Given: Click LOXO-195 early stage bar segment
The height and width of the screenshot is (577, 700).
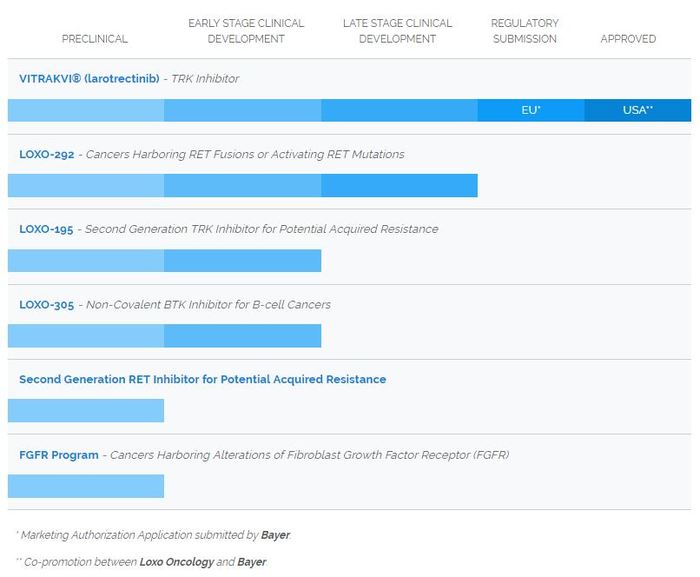Looking at the screenshot, I should (x=242, y=260).
